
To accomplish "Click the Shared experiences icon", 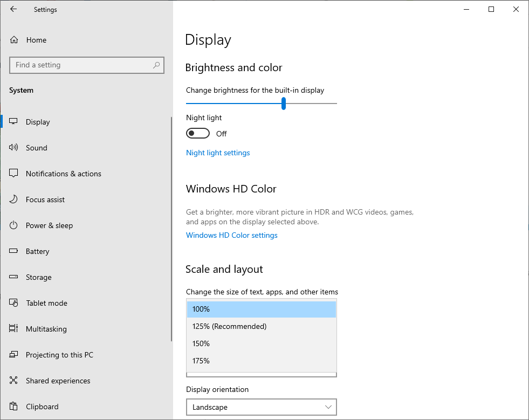I will tap(13, 380).
